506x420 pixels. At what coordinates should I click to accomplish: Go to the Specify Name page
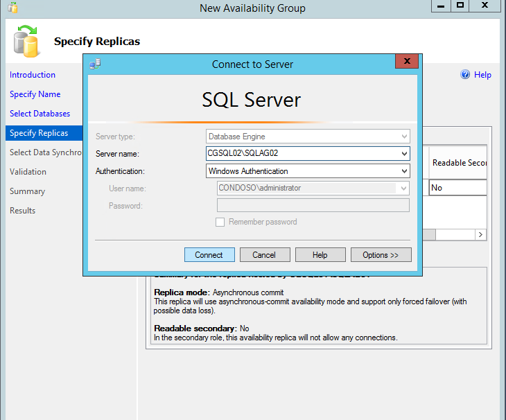35,94
